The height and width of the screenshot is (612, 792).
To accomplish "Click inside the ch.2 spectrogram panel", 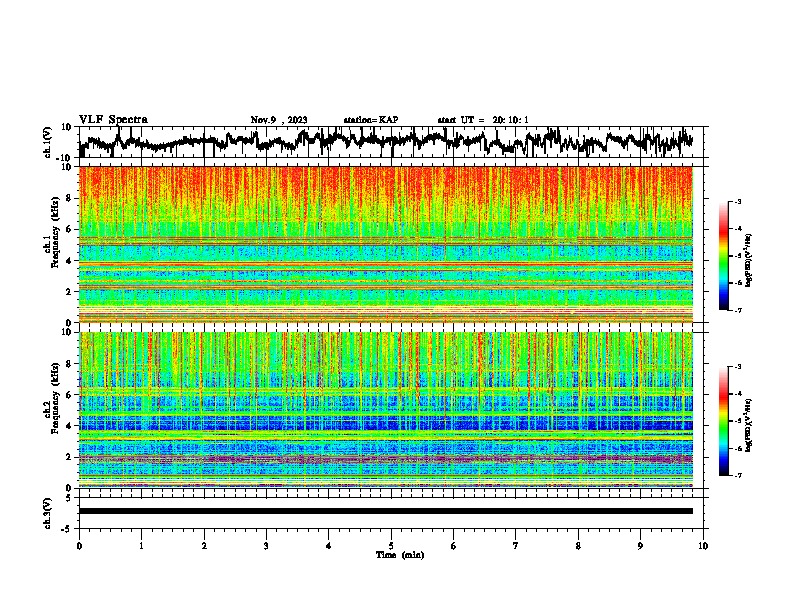I will [x=386, y=410].
